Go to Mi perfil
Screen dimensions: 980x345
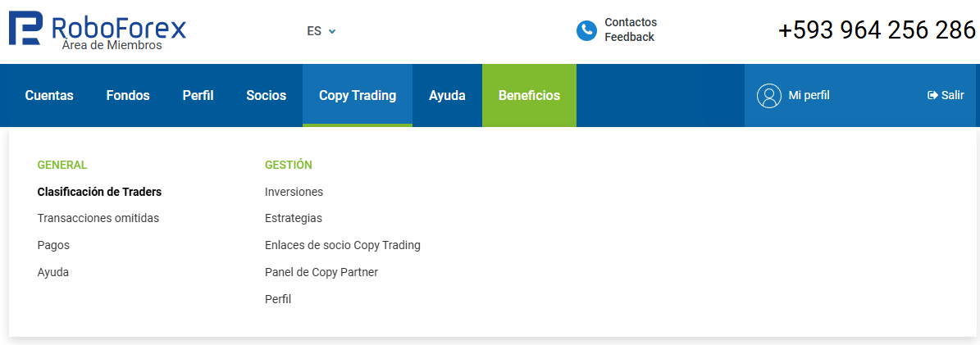(x=809, y=96)
